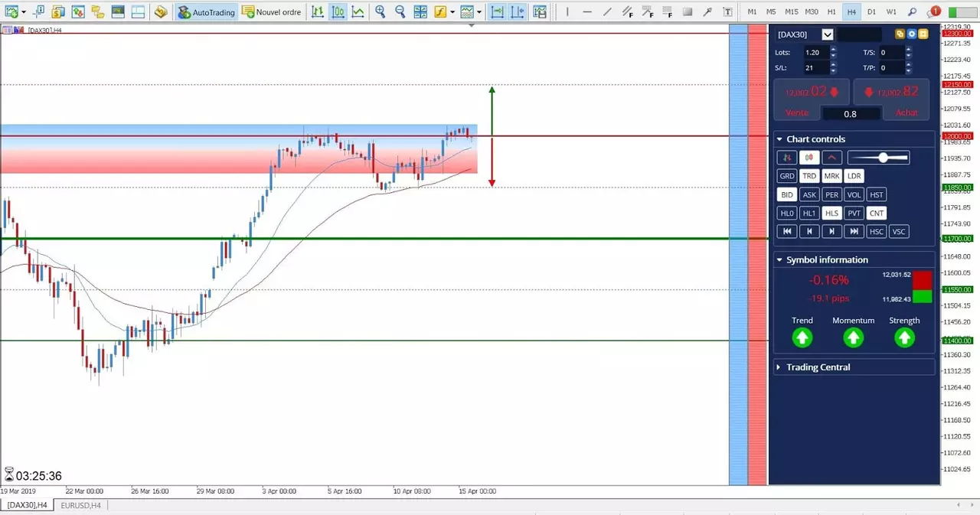Jump to chart end fast-forward button
Viewport: 980px width, 515px height.
point(854,231)
